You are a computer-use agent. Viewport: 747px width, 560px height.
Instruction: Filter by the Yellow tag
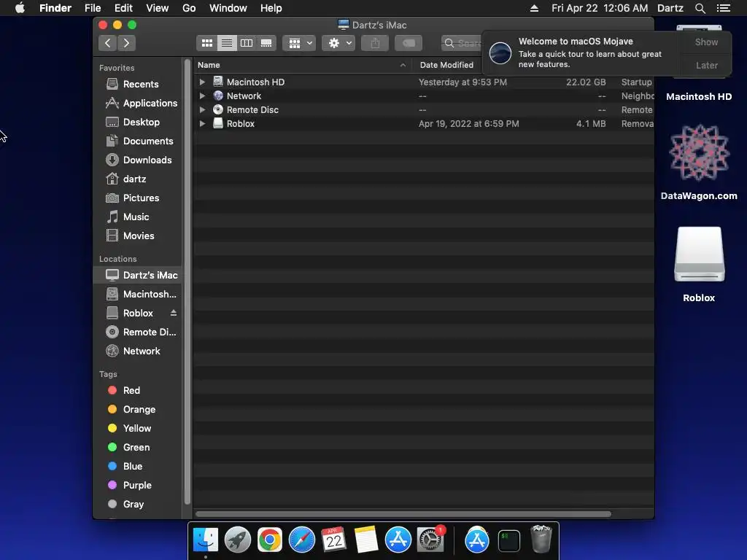pos(137,429)
